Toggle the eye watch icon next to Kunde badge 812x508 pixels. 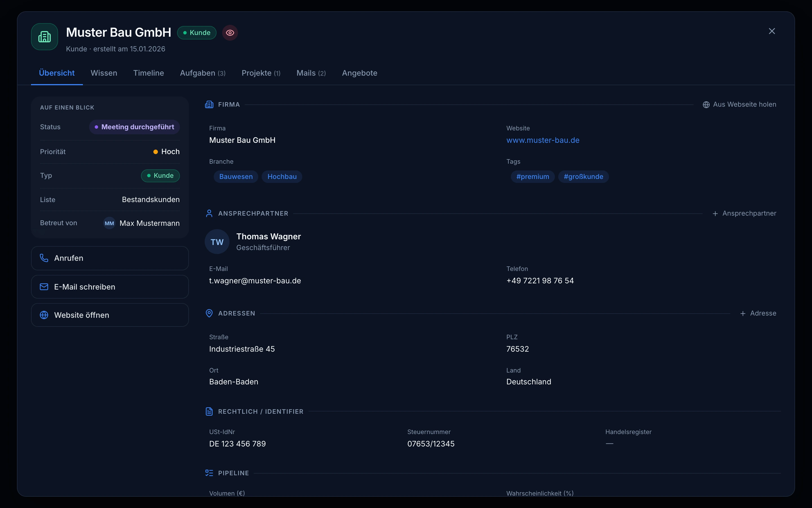[230, 32]
